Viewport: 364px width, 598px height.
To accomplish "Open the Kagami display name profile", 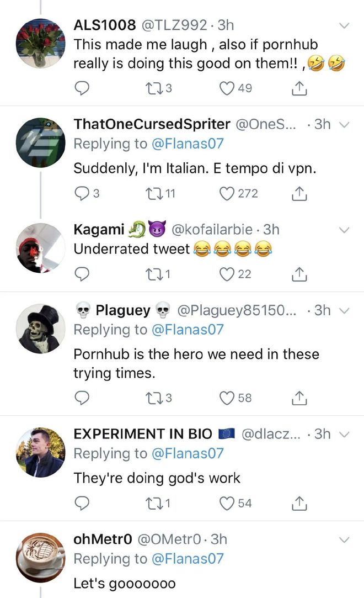I will pos(99,229).
